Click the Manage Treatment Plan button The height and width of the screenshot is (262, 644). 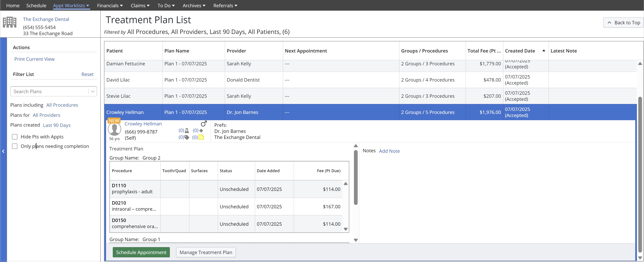(206, 252)
